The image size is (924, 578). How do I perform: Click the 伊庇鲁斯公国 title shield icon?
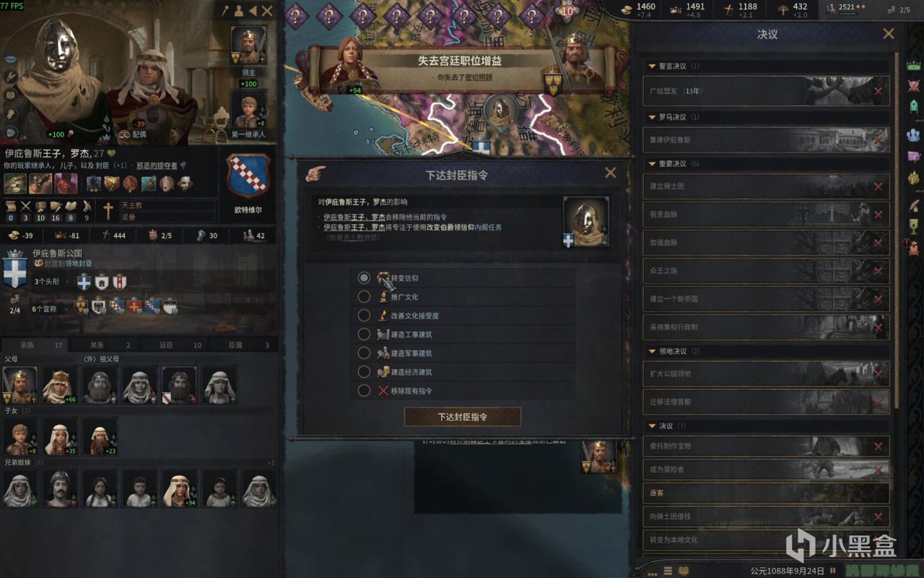coord(15,270)
